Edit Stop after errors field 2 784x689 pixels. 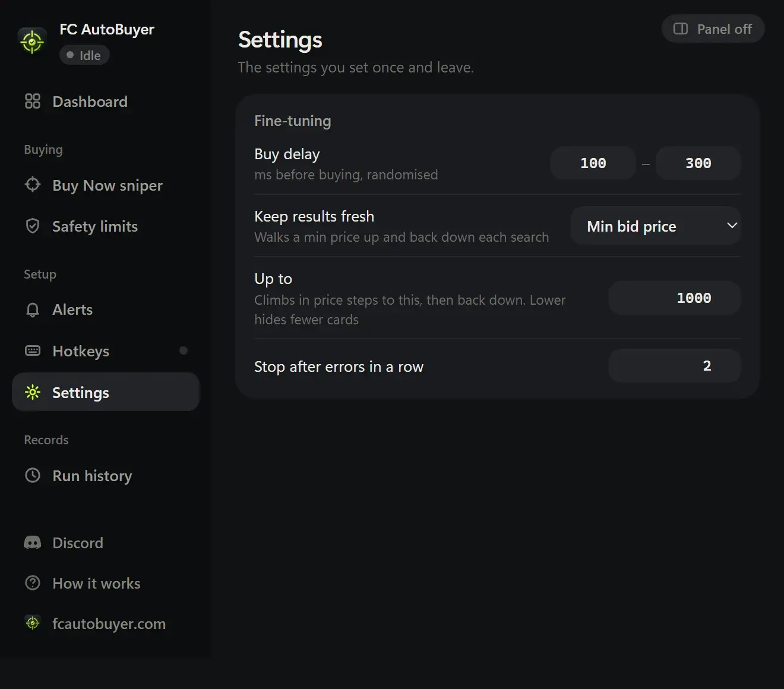675,366
